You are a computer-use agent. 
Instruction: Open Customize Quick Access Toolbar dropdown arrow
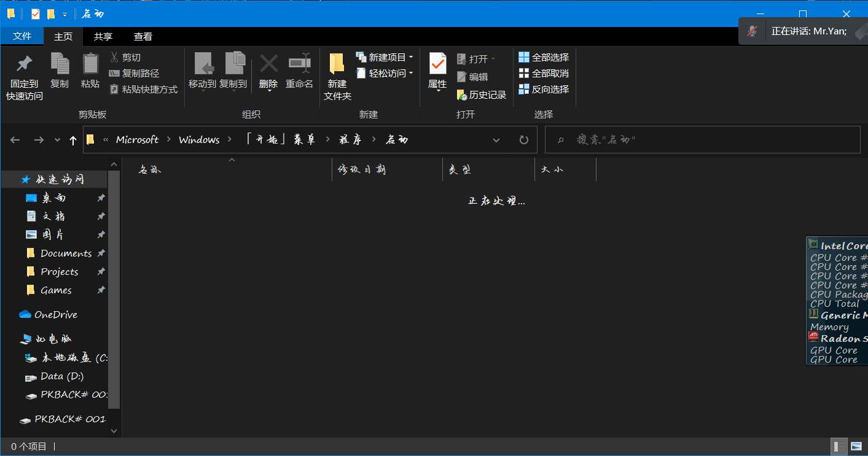click(x=65, y=14)
